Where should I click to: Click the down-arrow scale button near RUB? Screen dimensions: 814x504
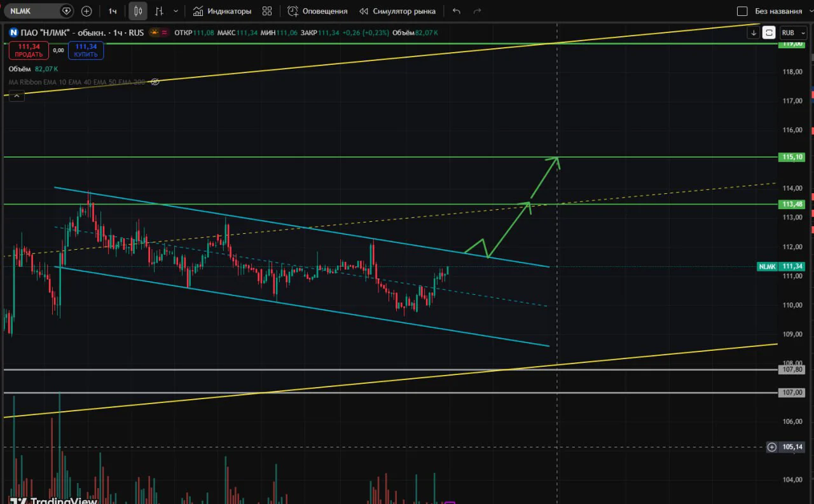(754, 32)
